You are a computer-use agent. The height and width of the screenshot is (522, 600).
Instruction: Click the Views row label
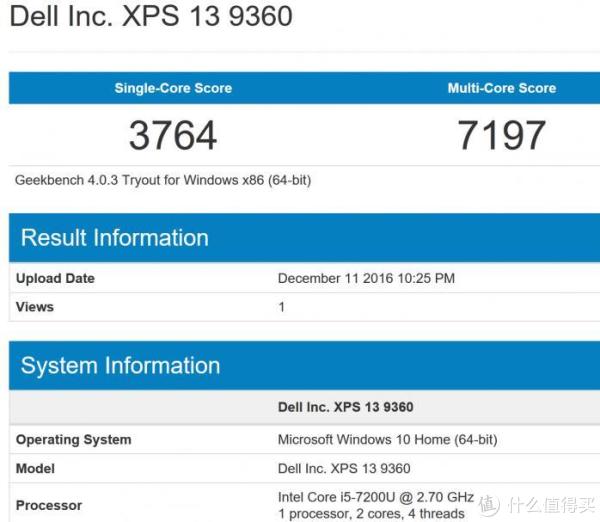(x=35, y=307)
